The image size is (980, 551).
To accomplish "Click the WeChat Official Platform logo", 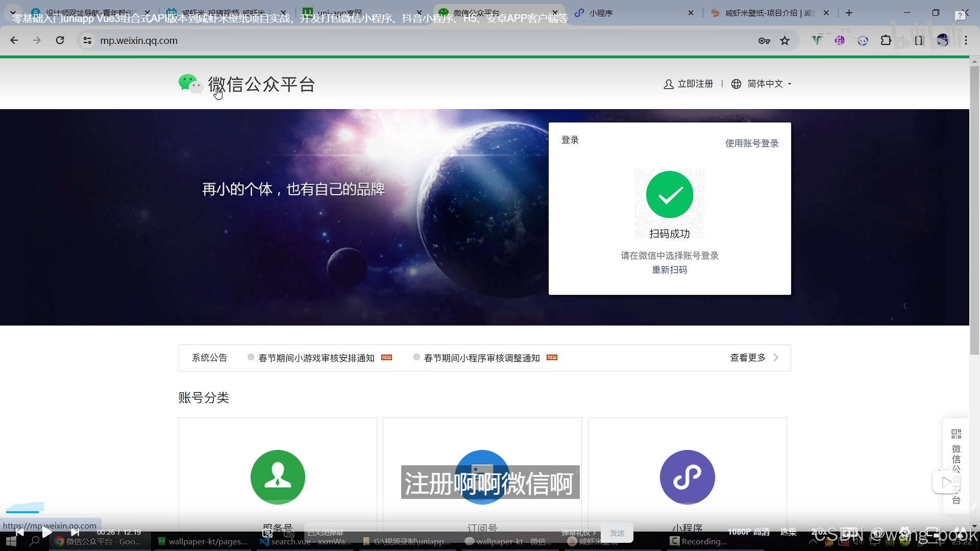I will tap(247, 84).
